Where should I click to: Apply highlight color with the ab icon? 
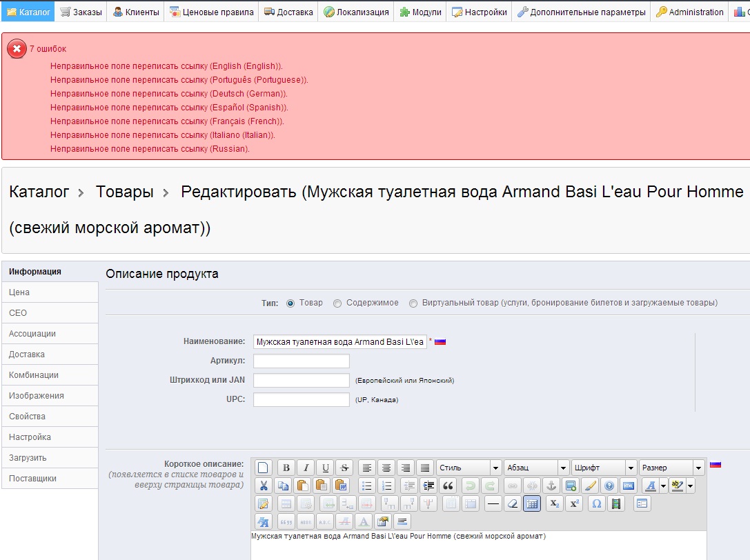coord(678,486)
